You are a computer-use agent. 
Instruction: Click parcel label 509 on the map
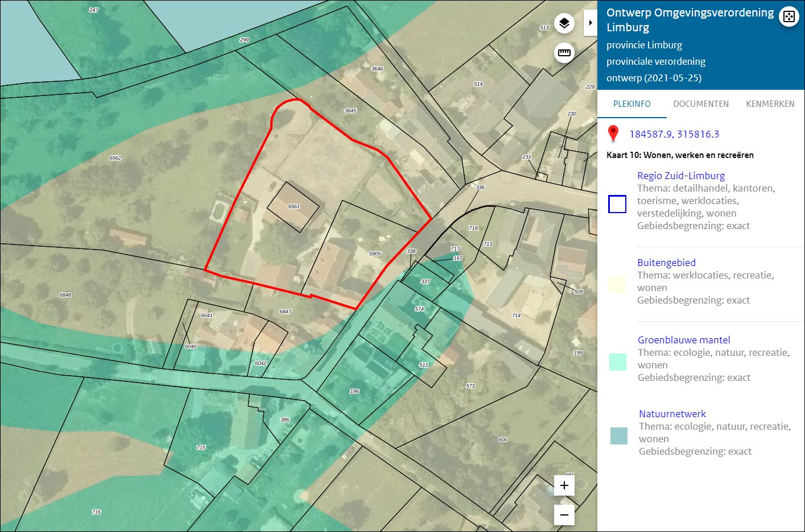[579, 292]
